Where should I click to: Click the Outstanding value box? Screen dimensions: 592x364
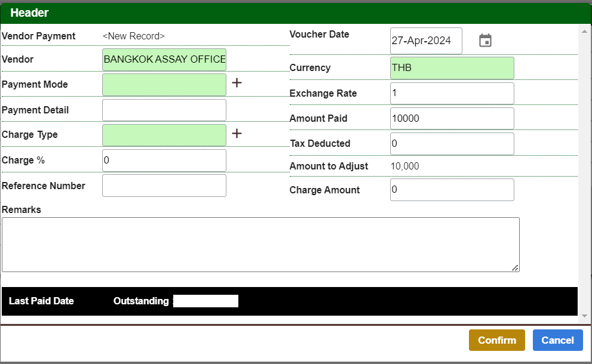(x=205, y=301)
